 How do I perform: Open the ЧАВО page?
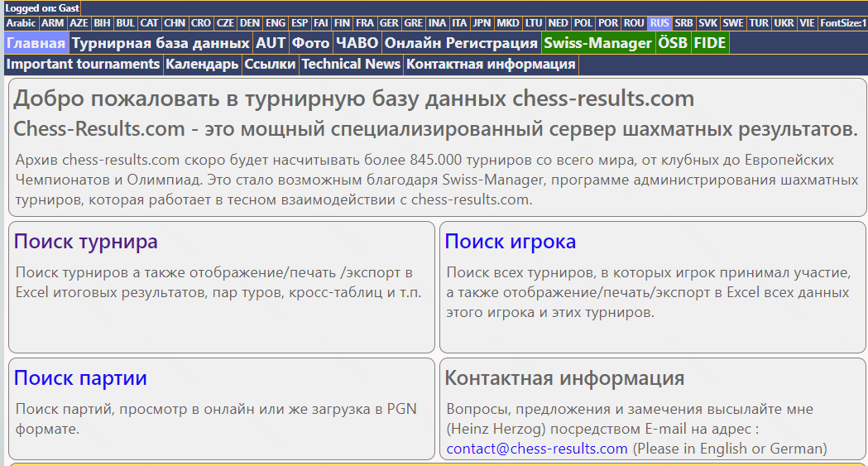point(357,43)
